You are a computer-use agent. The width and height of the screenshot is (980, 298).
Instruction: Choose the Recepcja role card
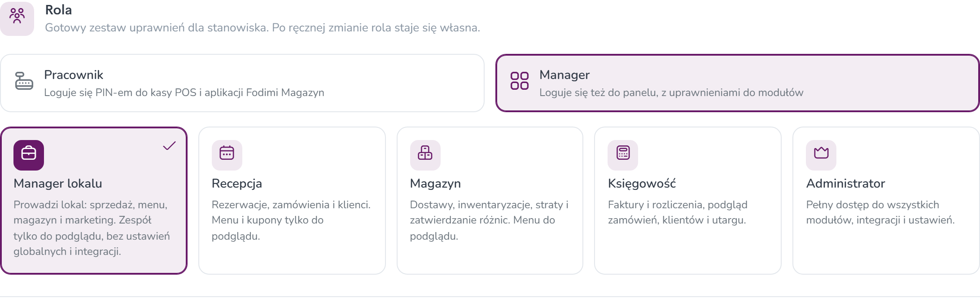[292, 201]
